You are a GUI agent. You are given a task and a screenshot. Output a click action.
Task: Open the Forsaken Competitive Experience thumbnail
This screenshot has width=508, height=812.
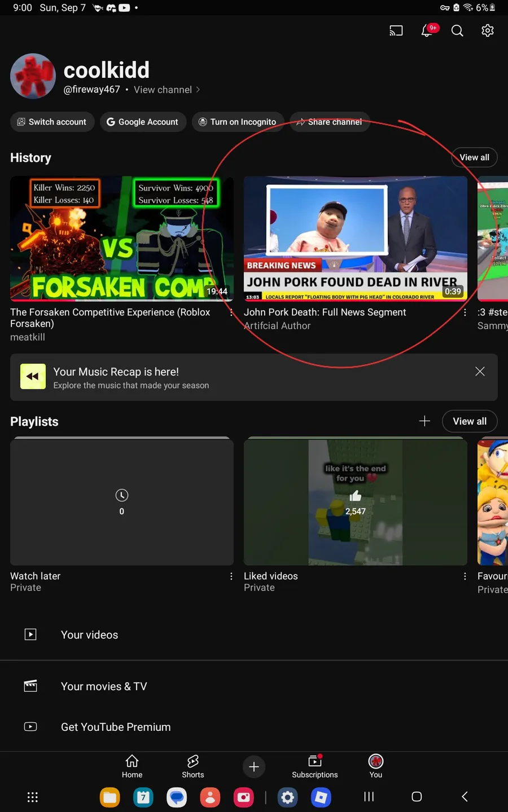click(x=122, y=239)
